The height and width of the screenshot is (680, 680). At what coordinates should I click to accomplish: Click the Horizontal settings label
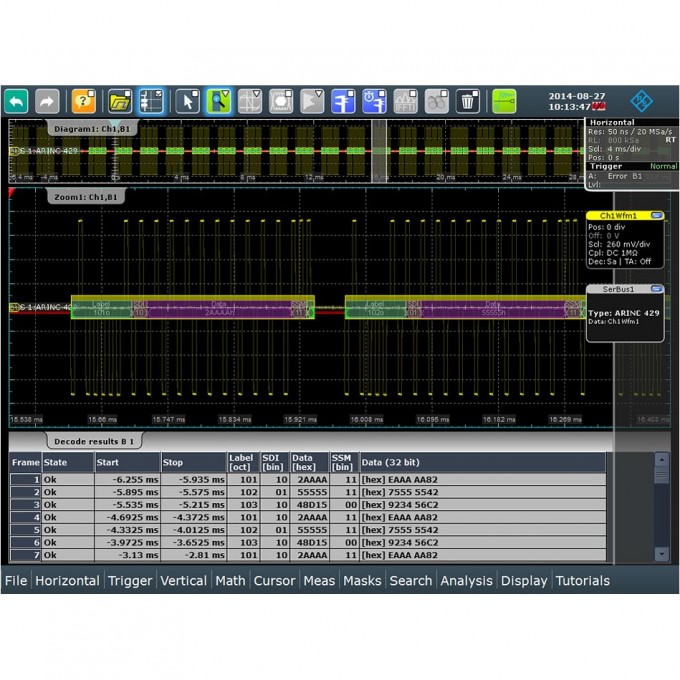click(612, 122)
